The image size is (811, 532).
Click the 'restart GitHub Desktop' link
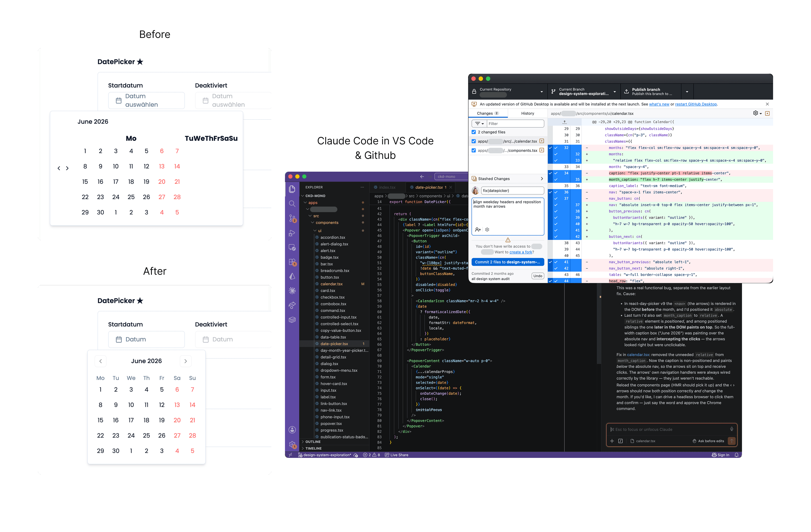coord(696,104)
